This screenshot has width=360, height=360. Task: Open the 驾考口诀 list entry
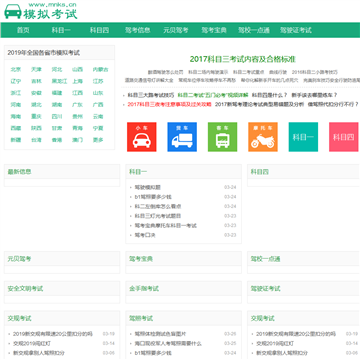(145, 235)
